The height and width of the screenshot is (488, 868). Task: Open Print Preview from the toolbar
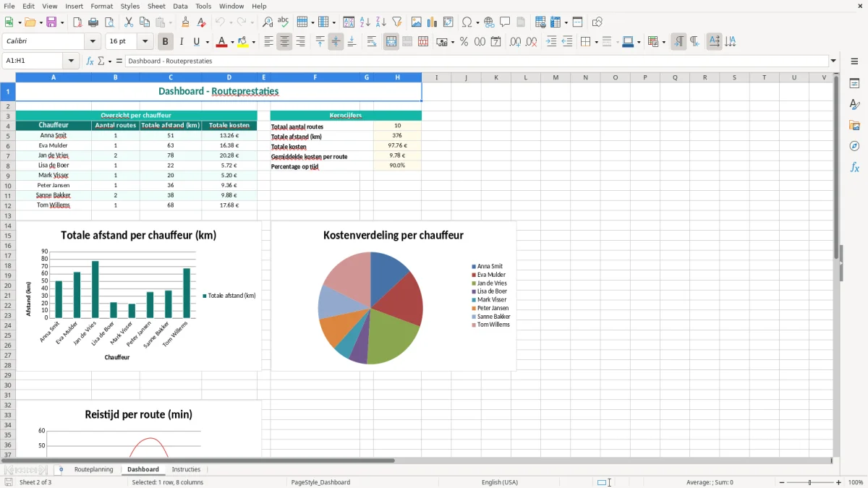pyautogui.click(x=109, y=22)
